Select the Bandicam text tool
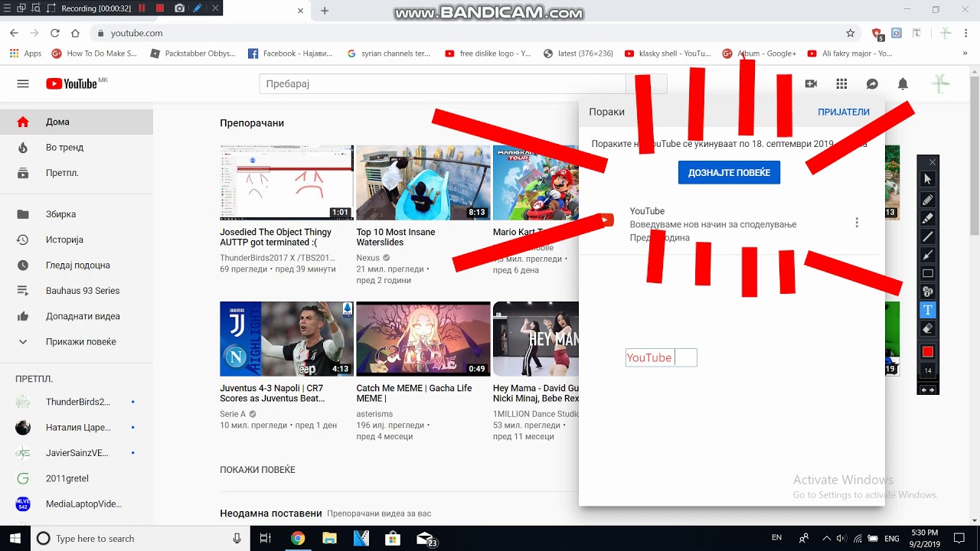This screenshot has height=551, width=980. tap(928, 310)
